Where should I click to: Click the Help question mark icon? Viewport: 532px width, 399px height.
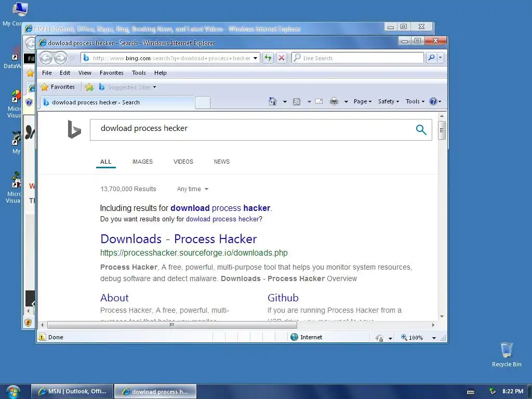[433, 101]
